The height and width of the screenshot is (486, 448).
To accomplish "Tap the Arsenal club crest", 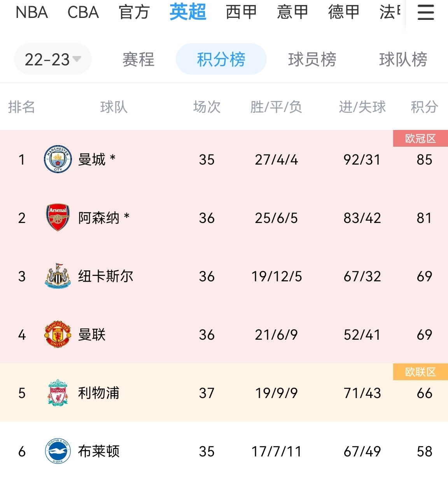I will [x=58, y=218].
